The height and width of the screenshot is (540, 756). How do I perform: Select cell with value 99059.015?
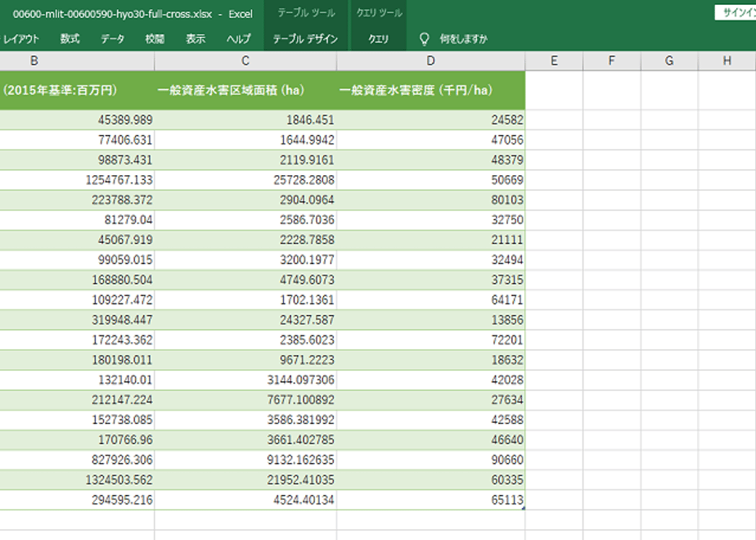point(77,260)
